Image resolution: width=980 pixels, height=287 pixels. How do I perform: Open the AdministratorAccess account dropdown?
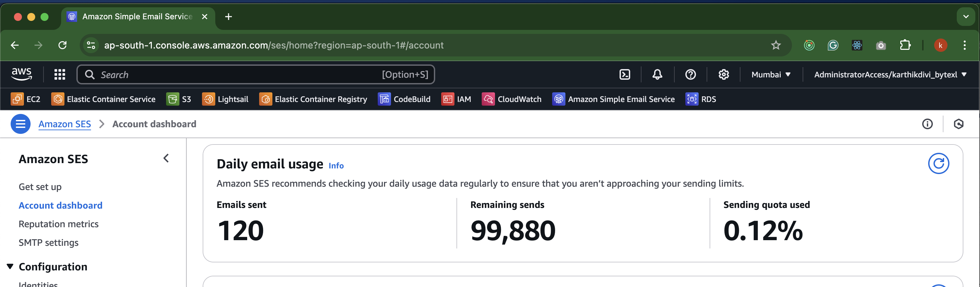890,75
